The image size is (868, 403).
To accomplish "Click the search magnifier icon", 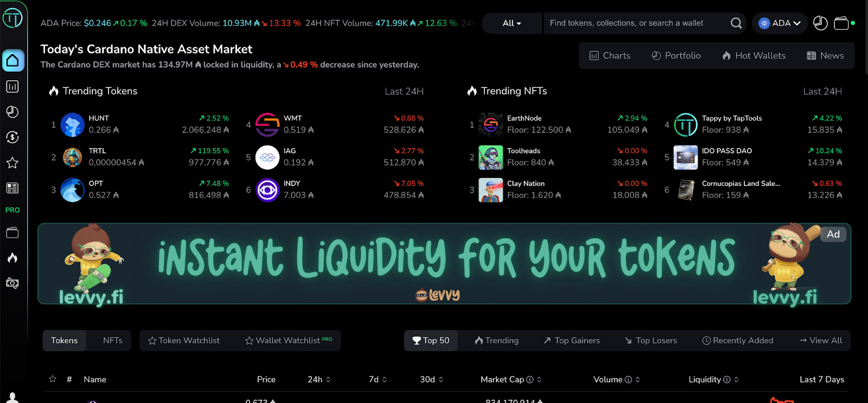I will click(736, 23).
